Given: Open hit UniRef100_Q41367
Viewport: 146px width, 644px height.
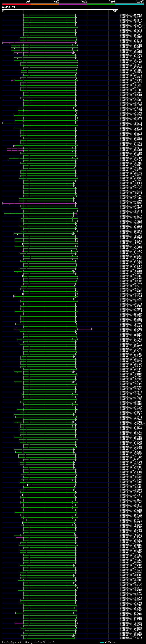Looking at the screenshot, I should tap(131, 251).
